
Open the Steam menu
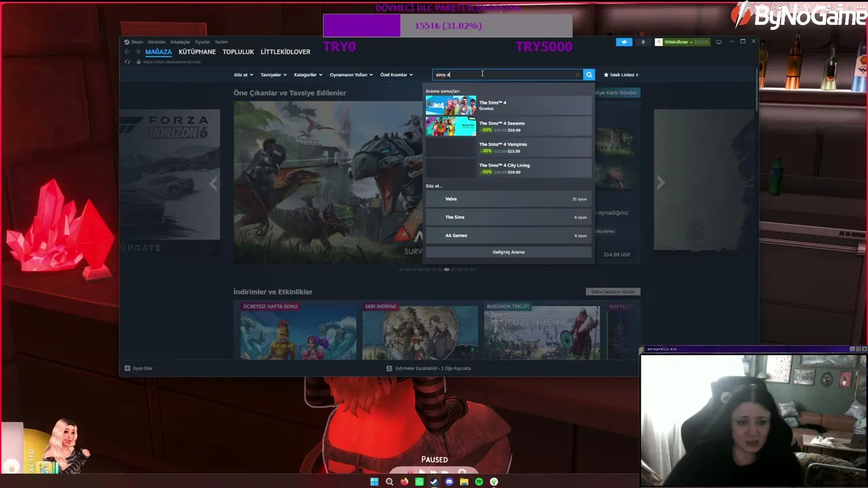click(x=137, y=42)
